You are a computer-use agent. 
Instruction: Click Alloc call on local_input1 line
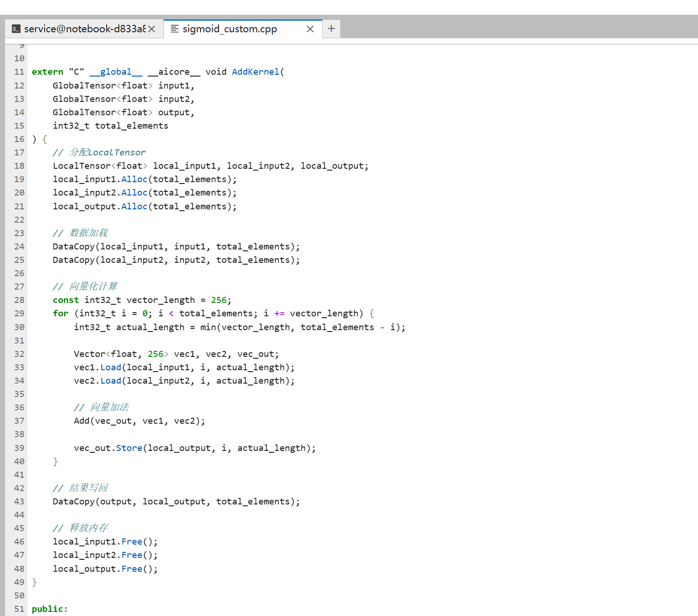click(x=134, y=179)
